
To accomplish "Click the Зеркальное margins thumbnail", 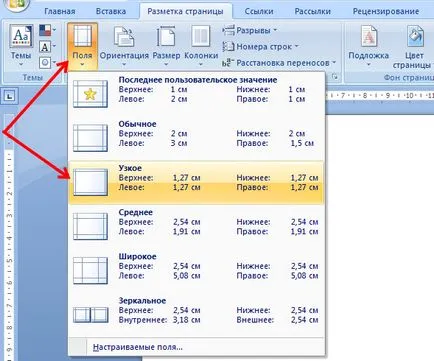I will [x=90, y=315].
